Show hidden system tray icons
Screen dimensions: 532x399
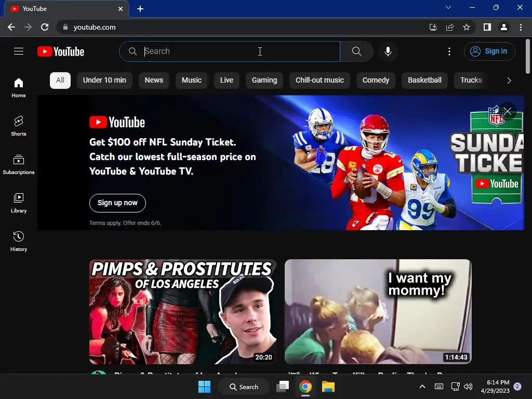point(422,387)
